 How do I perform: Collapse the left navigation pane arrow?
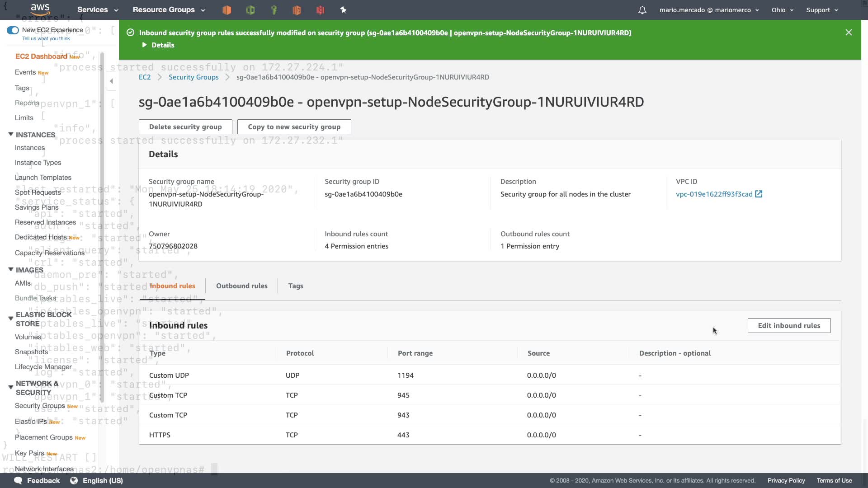(x=111, y=81)
